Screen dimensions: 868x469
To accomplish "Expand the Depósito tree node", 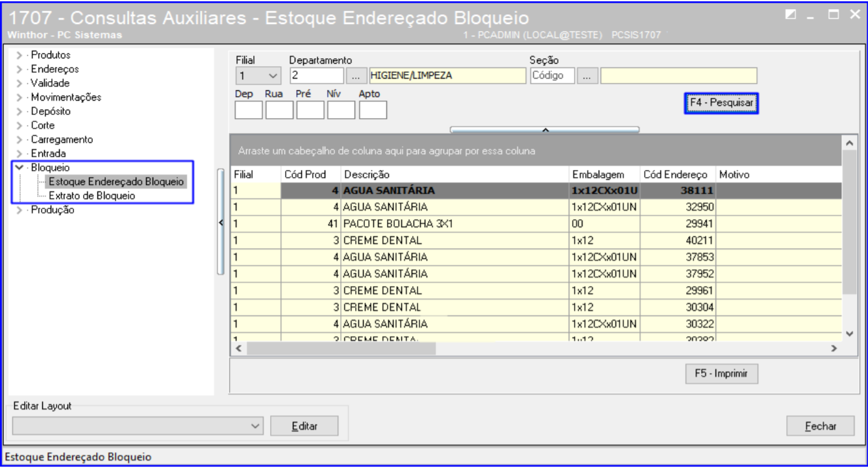I will tap(18, 112).
